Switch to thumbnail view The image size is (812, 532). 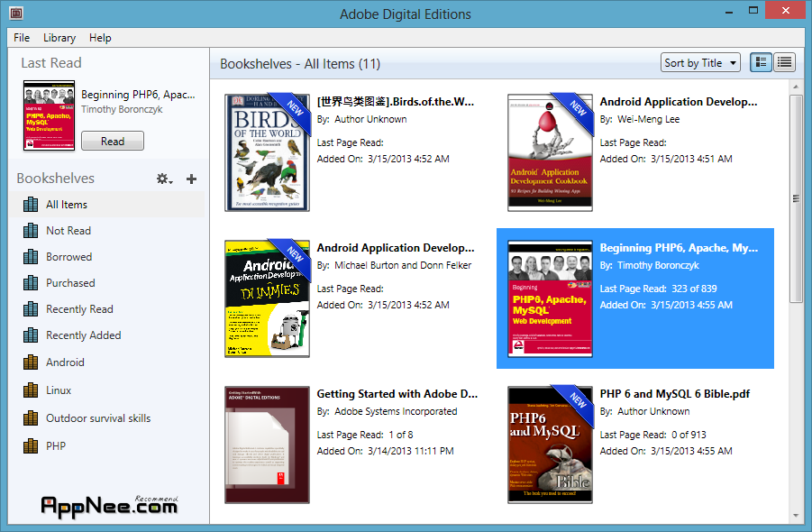[761, 63]
